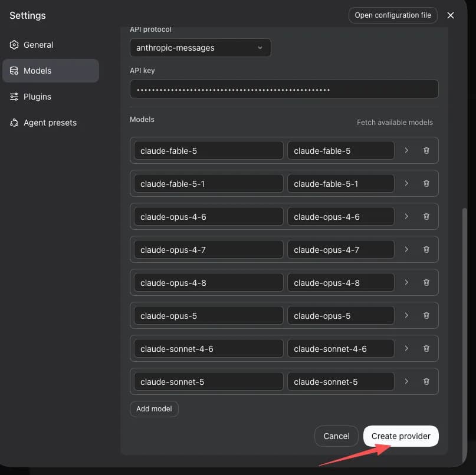Image resolution: width=476 pixels, height=475 pixels.
Task: Focus the API key masked field
Action: tap(284, 89)
